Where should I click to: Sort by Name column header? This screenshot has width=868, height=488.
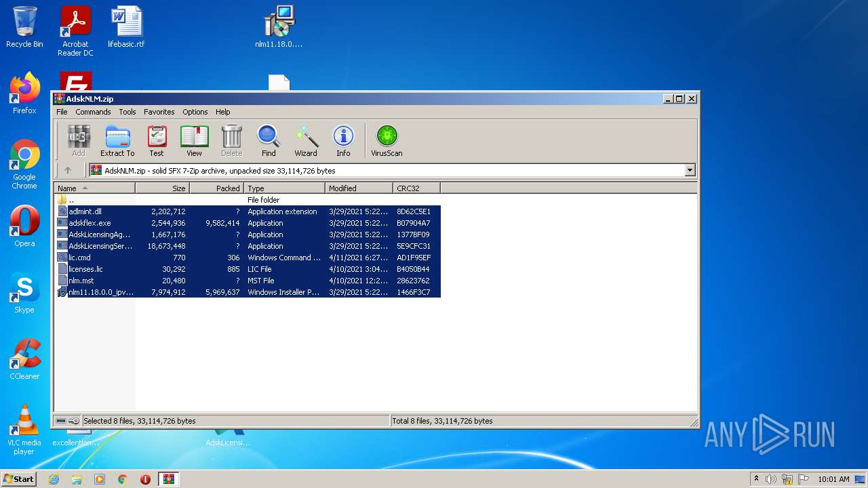(95, 188)
